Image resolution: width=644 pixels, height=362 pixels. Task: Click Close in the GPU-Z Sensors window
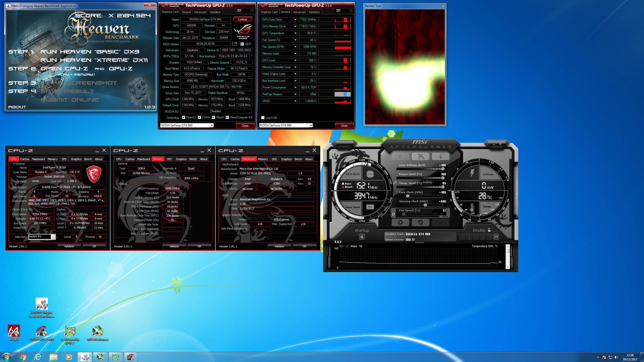pos(344,125)
